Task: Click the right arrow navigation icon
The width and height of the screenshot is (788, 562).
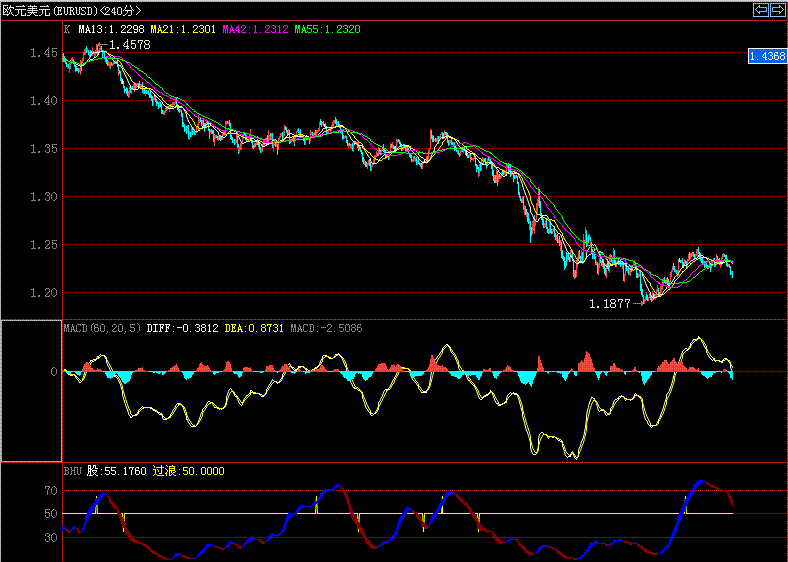Action: click(x=777, y=10)
